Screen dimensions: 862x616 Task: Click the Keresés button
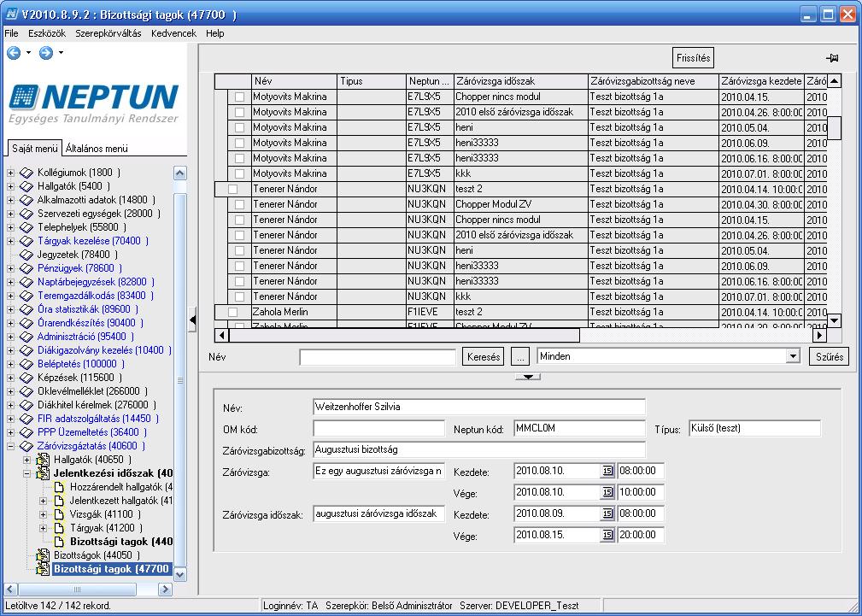484,357
